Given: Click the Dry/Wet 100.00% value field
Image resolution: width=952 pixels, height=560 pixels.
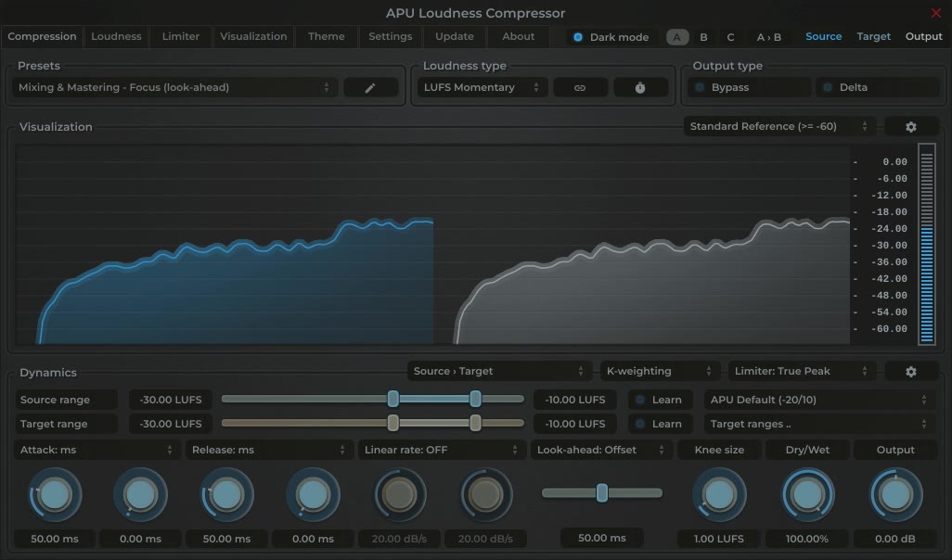Looking at the screenshot, I should (807, 539).
